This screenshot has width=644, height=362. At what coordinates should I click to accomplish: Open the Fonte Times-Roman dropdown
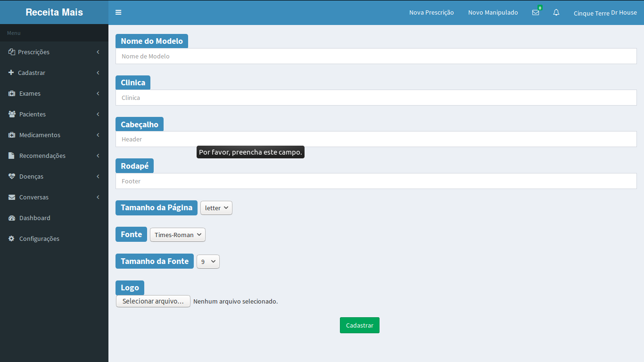pyautogui.click(x=178, y=235)
